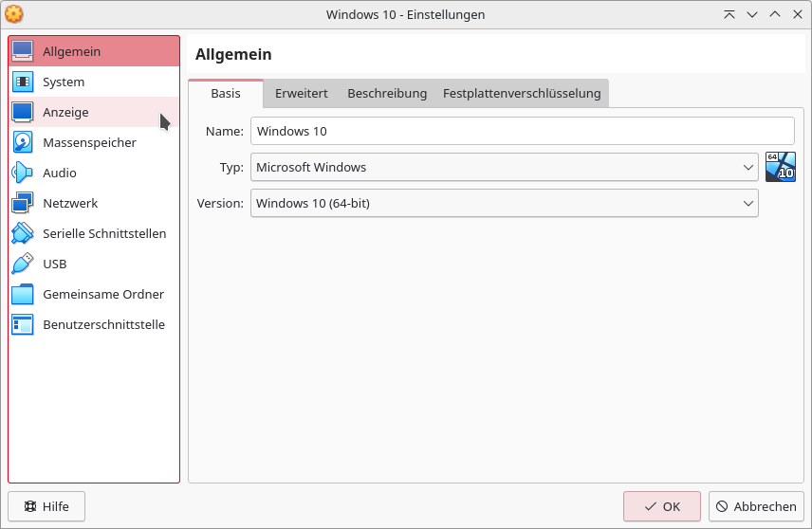Go to Massenspeicher settings label
Screen dimensions: 812x529
tap(89, 142)
